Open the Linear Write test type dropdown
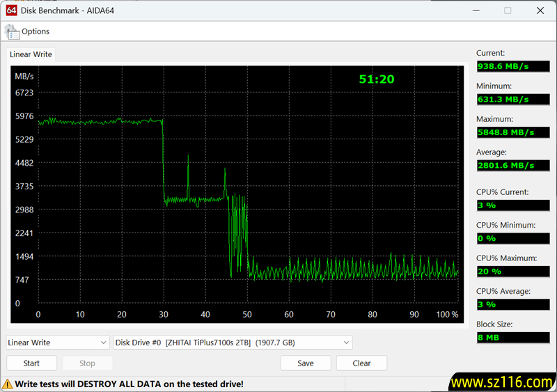The width and height of the screenshot is (557, 392). pos(58,343)
